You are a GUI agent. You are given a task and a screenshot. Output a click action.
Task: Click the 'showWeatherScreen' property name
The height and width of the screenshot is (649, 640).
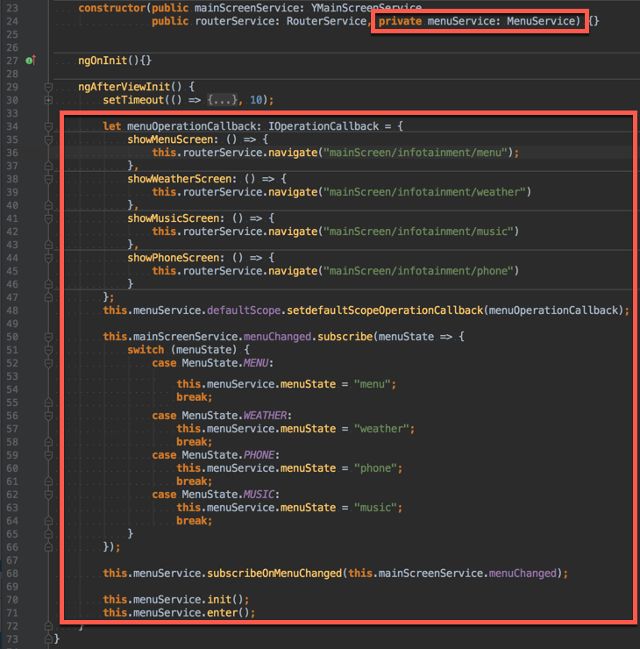pyautogui.click(x=179, y=178)
